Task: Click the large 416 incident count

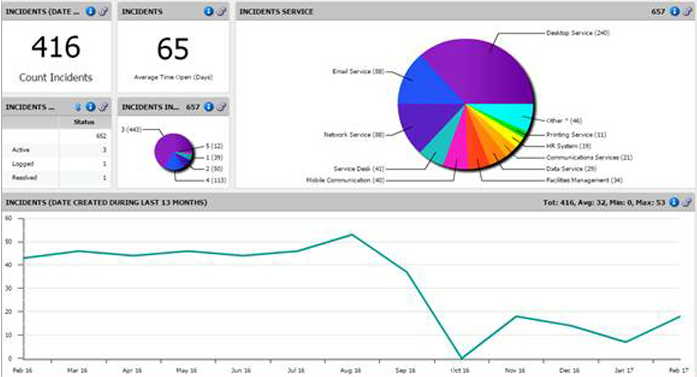Action: pos(56,47)
